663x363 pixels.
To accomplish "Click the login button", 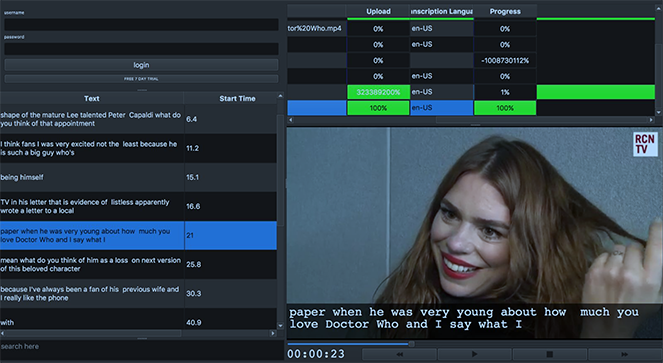I will click(x=141, y=65).
